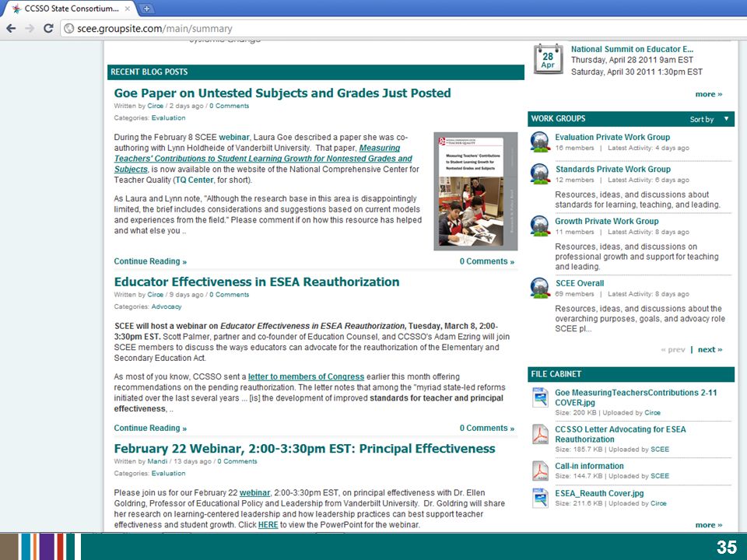Click SCEE Overall group avatar icon
The width and height of the screenshot is (747, 560).
point(540,288)
